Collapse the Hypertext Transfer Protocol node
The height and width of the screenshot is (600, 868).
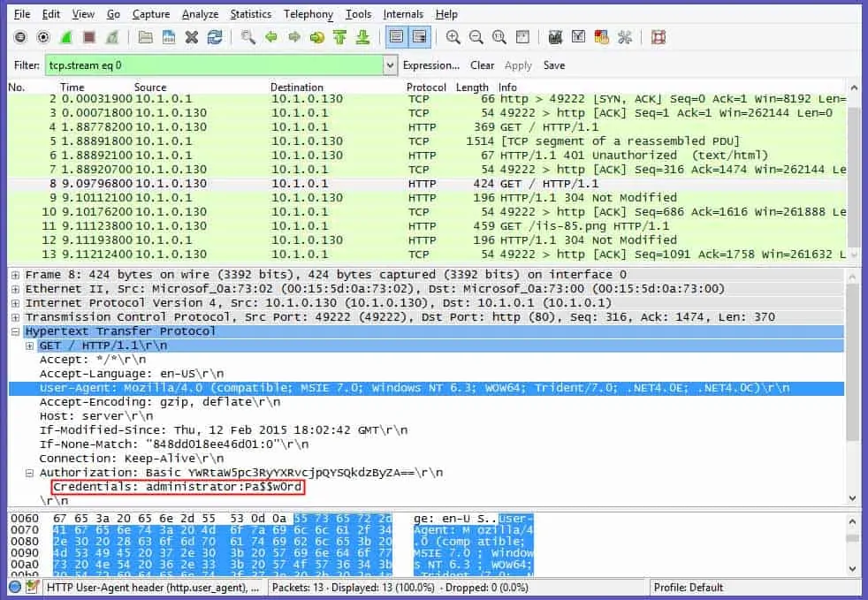pyautogui.click(x=16, y=331)
